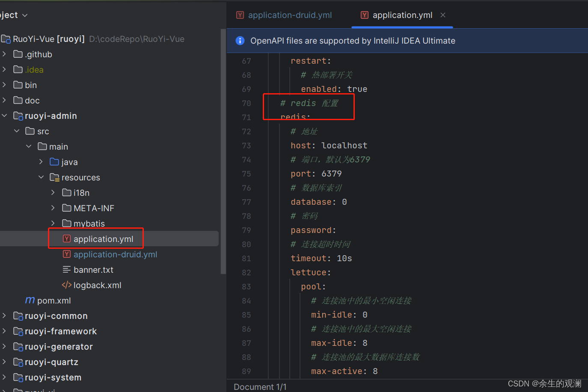The image size is (588, 392).
Task: Click the banner.txt text file icon
Action: (67, 270)
